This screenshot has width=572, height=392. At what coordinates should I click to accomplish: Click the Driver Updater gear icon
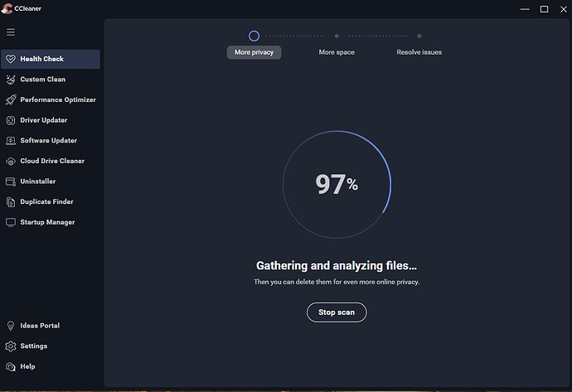point(11,120)
